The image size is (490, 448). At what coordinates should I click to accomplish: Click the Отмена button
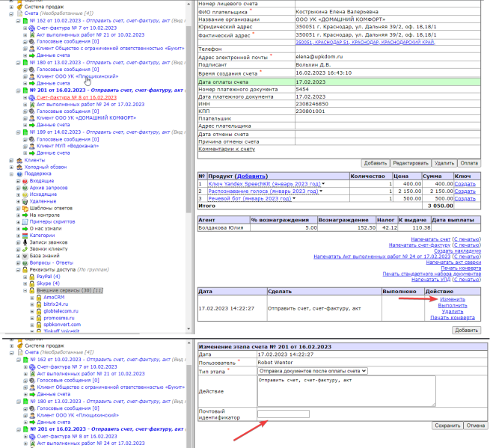[475, 426]
